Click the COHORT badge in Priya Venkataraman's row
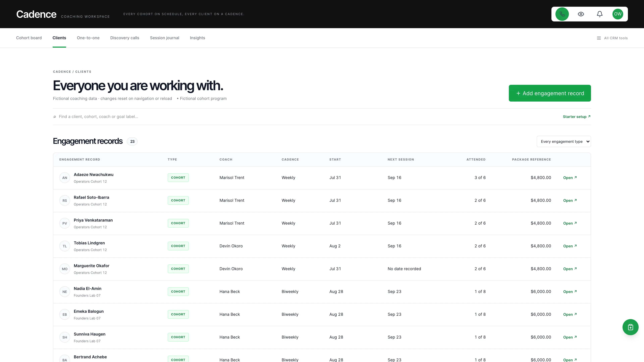Viewport: 644px width, 362px height. (x=178, y=223)
